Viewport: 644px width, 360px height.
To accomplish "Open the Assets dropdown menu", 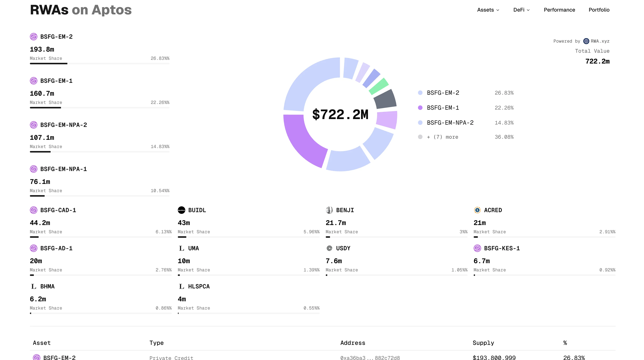I will coord(488,10).
